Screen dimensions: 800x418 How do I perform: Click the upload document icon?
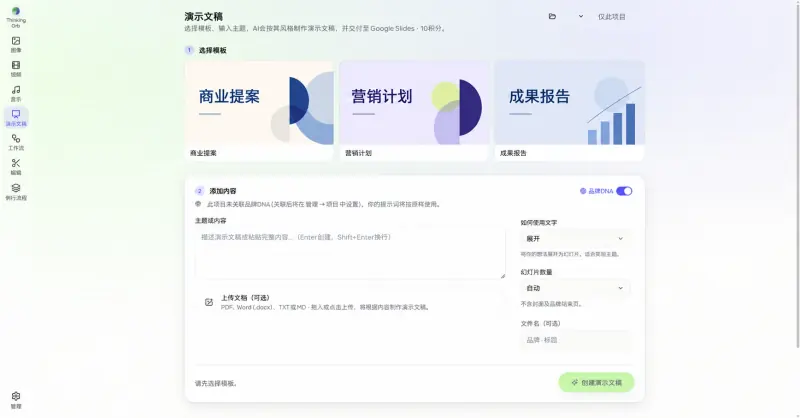(209, 302)
